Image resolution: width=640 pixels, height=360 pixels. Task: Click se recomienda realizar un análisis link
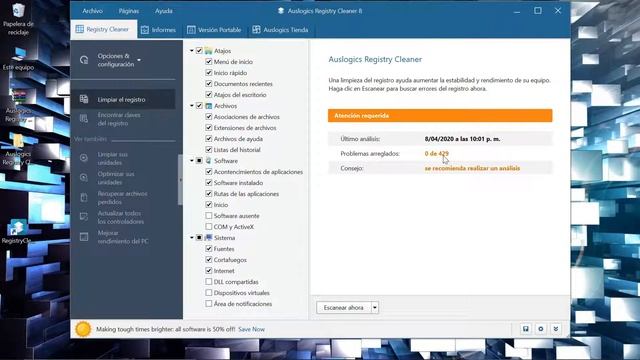click(472, 168)
